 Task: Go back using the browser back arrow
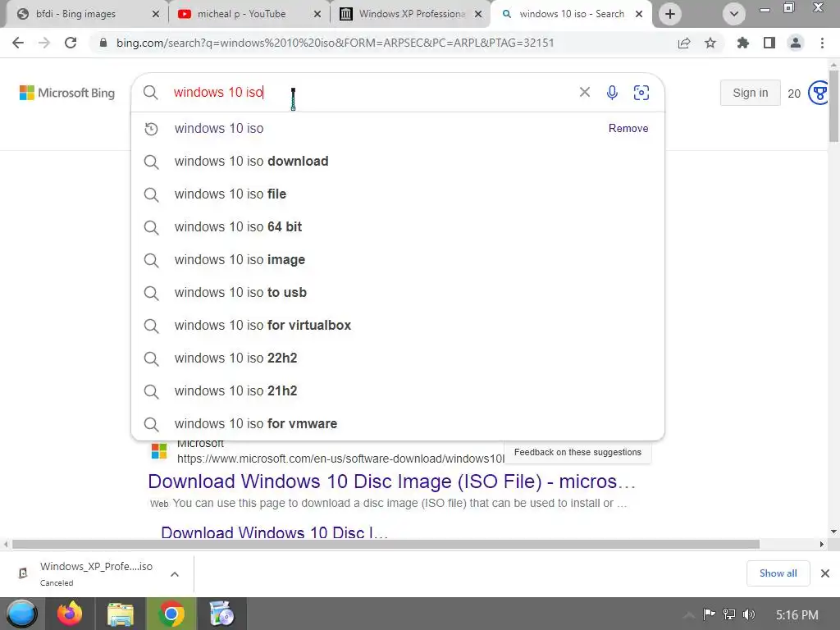(18, 43)
